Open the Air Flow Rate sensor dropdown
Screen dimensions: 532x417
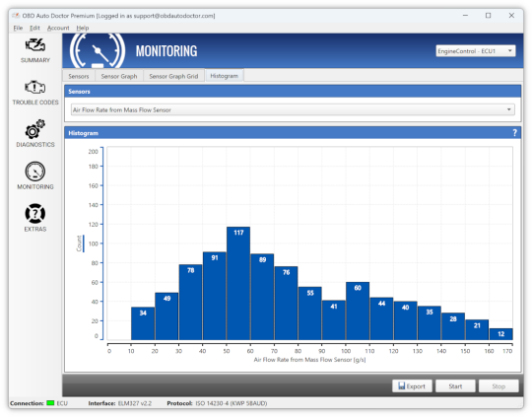point(293,109)
